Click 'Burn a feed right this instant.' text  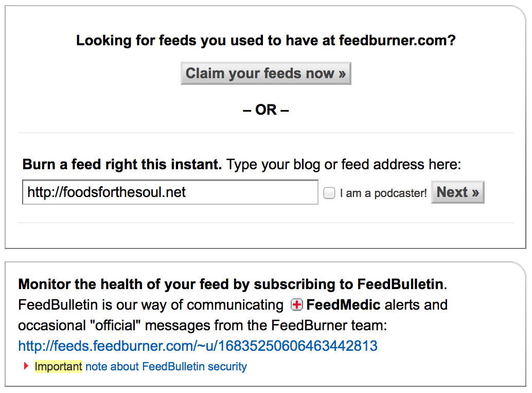122,165
